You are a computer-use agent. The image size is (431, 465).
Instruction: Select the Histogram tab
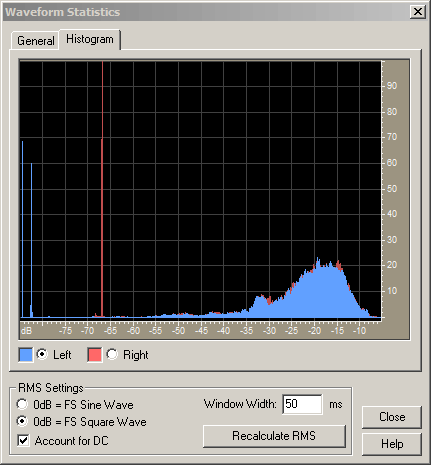[90, 39]
